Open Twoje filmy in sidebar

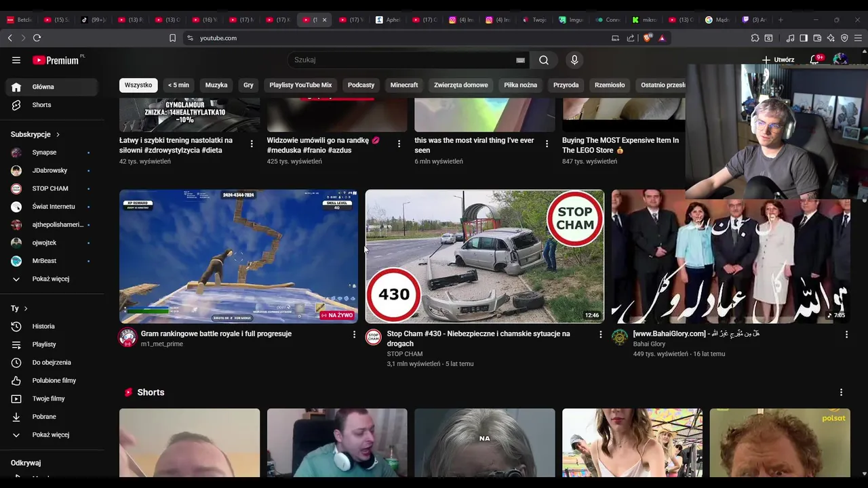(52, 399)
